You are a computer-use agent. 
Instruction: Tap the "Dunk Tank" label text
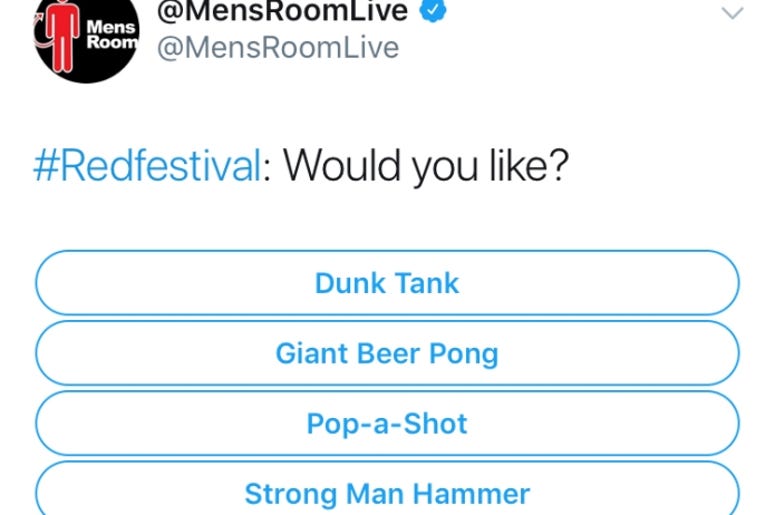(387, 283)
